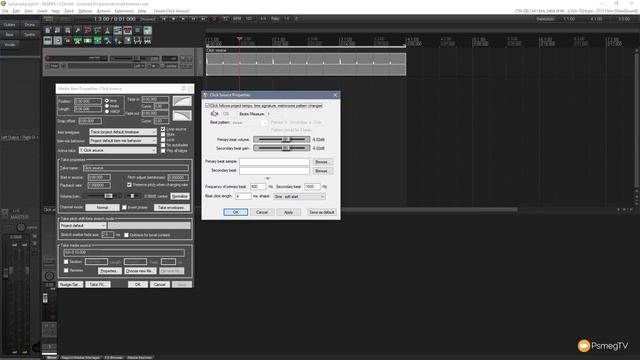Enable the No autofades checkbox

tap(163, 145)
